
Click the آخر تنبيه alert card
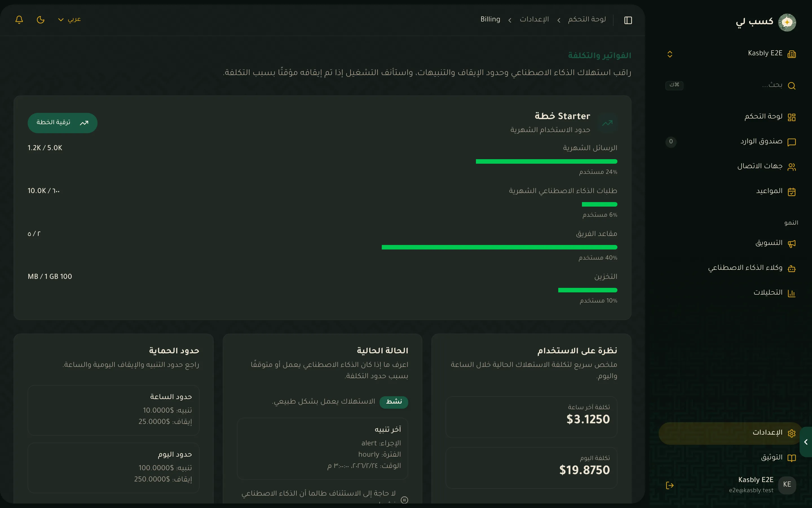323,448
